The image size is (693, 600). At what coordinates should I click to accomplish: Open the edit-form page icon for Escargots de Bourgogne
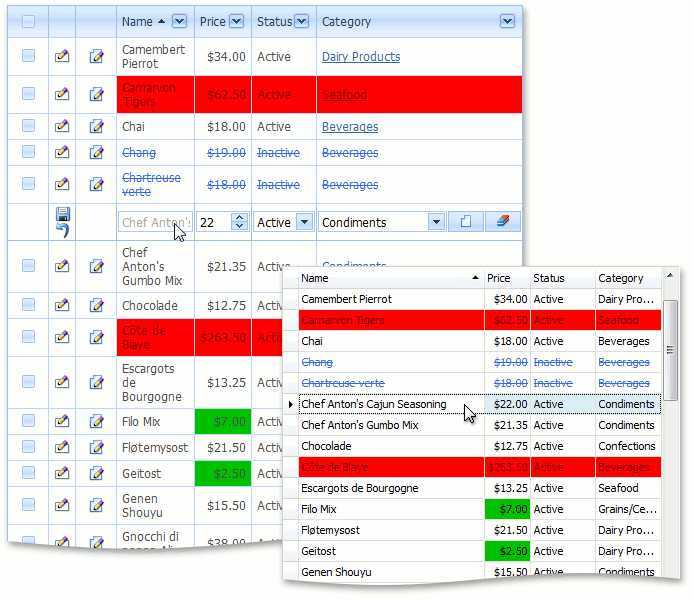(96, 382)
